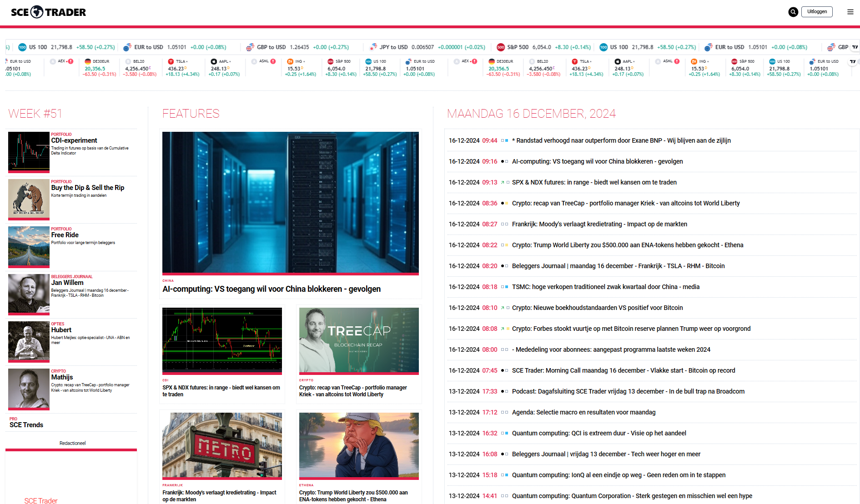Open Agenda selectie macro news item
This screenshot has height=504, width=860.
point(584,413)
